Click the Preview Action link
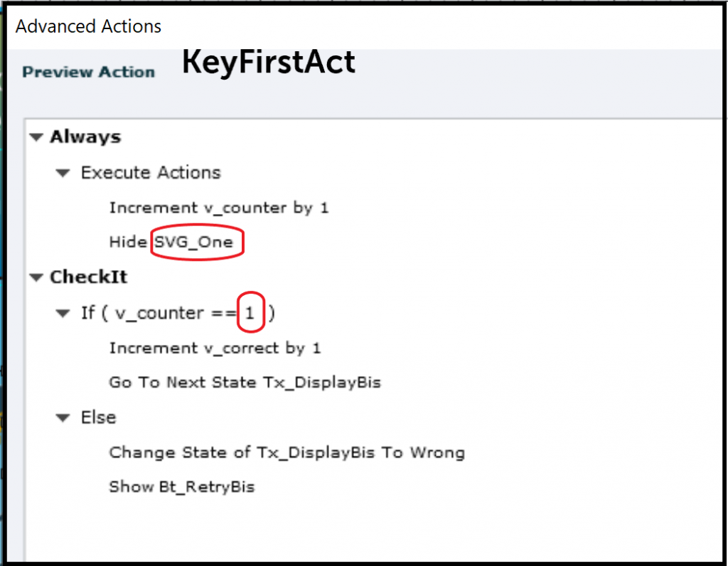728x566 pixels. [x=88, y=71]
